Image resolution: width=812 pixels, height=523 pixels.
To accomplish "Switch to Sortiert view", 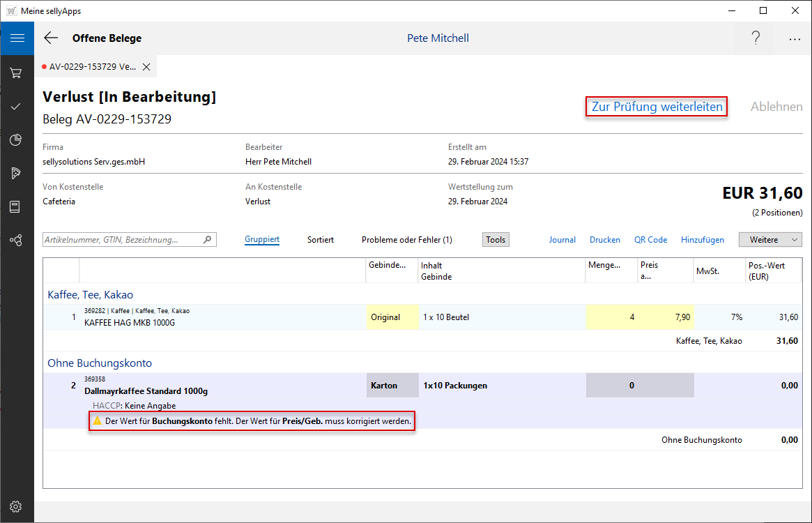I will 321,239.
